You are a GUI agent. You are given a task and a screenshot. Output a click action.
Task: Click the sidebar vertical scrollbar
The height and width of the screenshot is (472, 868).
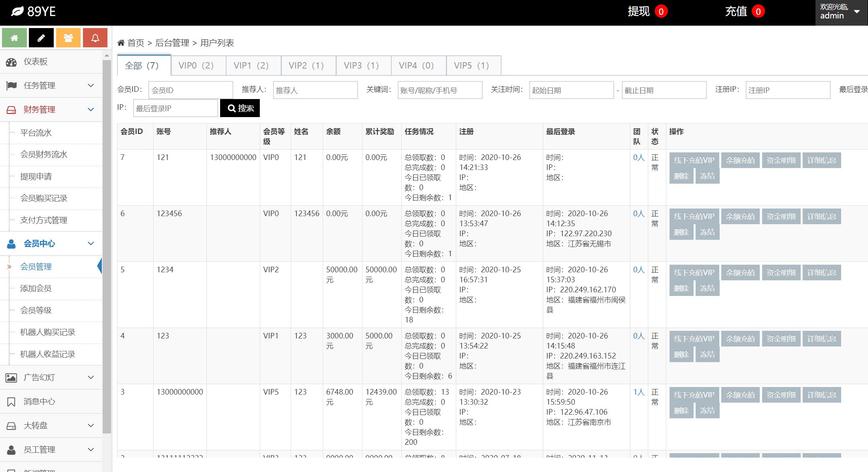(x=107, y=246)
